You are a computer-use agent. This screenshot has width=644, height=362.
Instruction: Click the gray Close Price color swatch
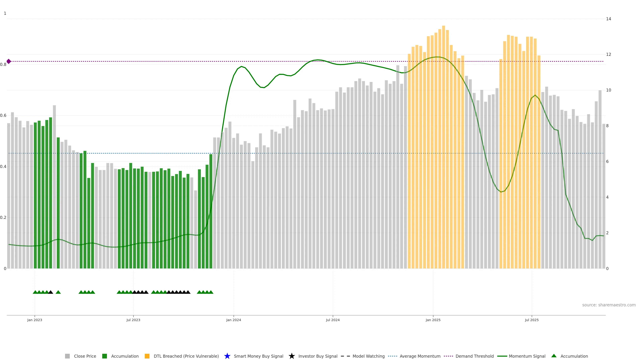pyautogui.click(x=67, y=356)
